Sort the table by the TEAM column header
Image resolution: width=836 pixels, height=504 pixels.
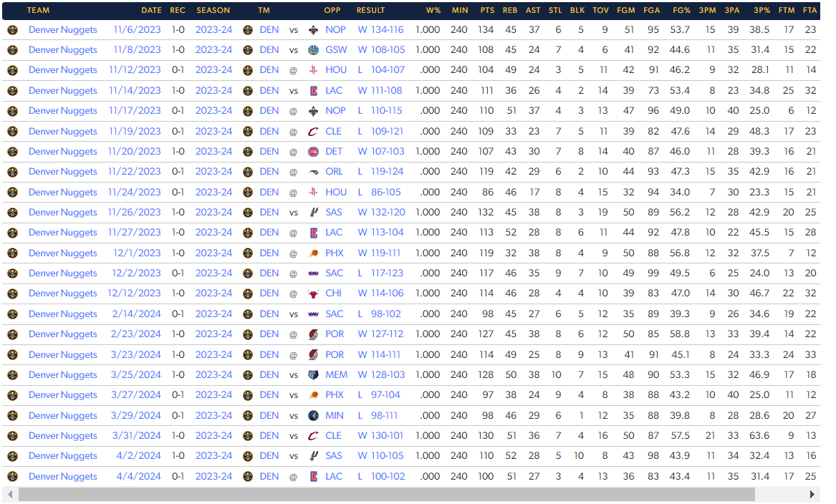click(39, 10)
